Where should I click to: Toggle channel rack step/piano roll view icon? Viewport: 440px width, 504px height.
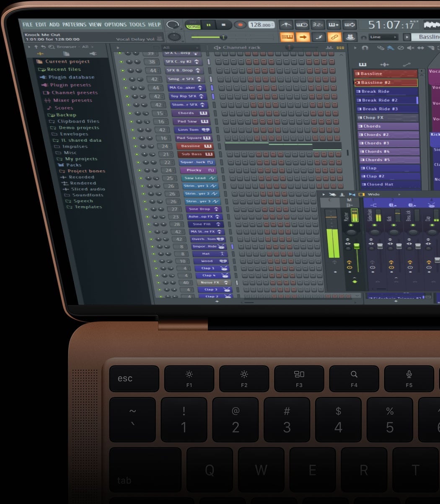pyautogui.click(x=341, y=48)
